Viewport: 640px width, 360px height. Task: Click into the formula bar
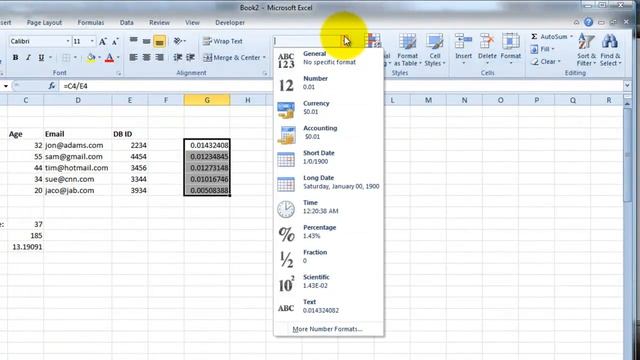coord(341,86)
